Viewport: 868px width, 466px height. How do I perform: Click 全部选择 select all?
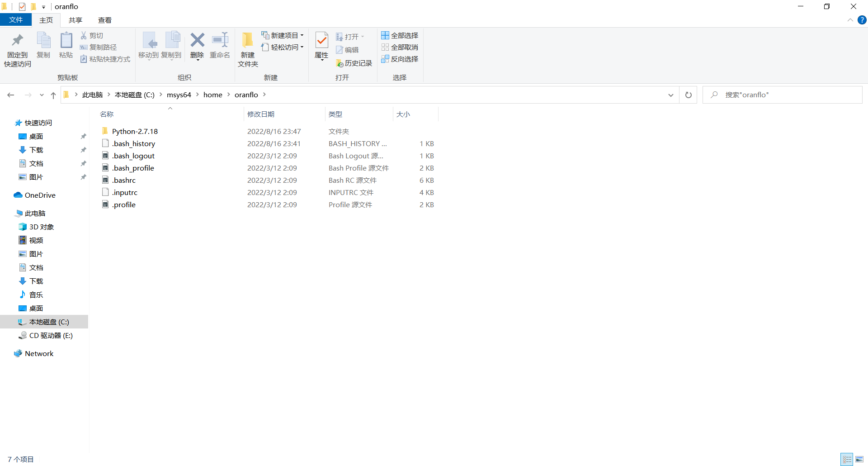tap(400, 35)
